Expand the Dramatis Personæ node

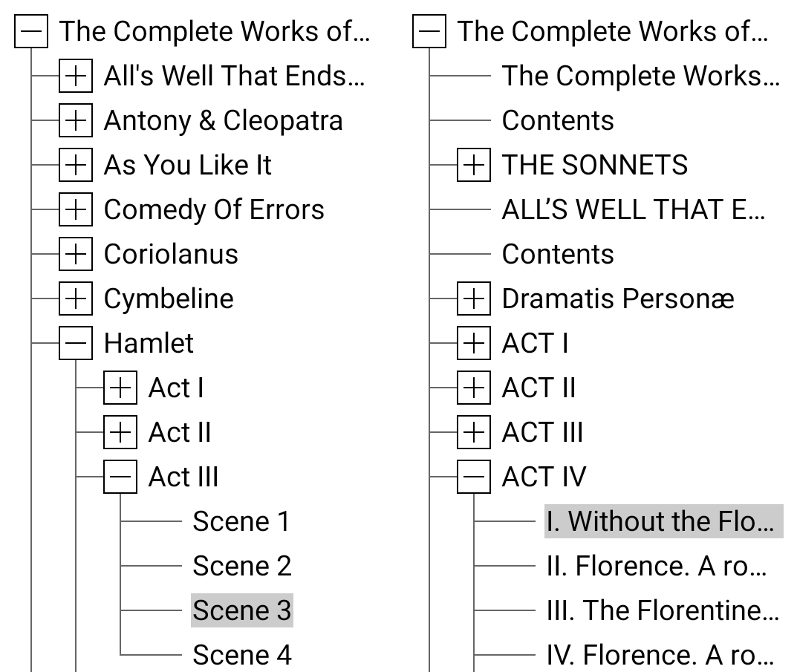[x=473, y=299]
